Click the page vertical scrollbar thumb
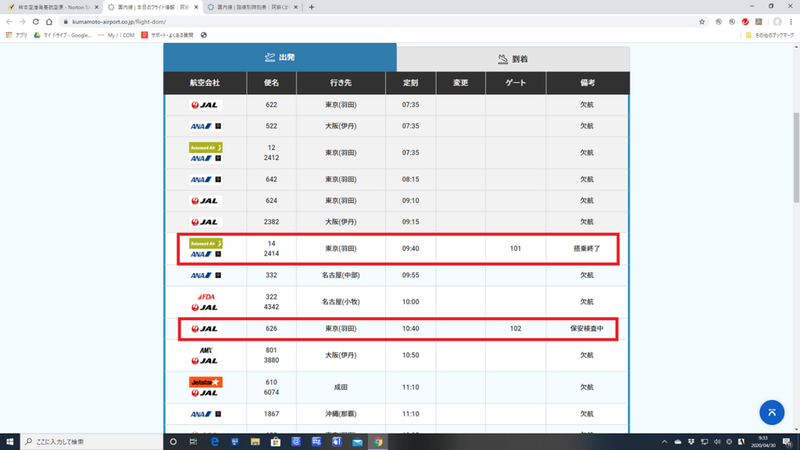 796,157
